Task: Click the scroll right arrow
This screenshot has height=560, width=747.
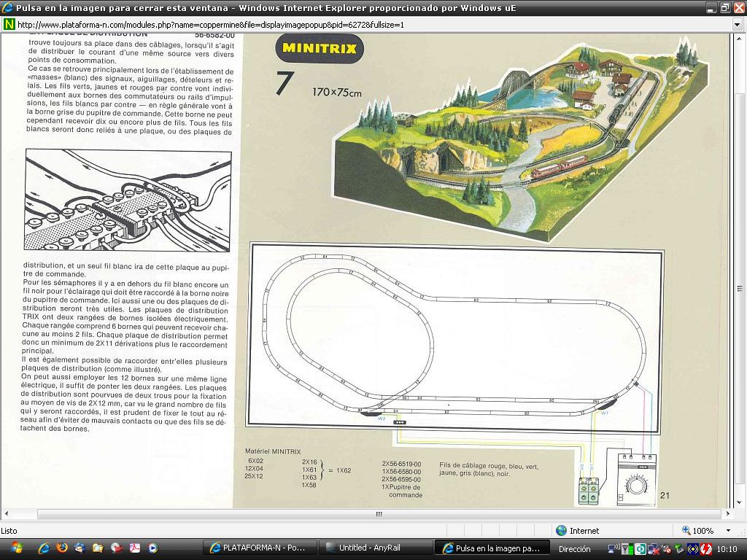Action: point(728,514)
